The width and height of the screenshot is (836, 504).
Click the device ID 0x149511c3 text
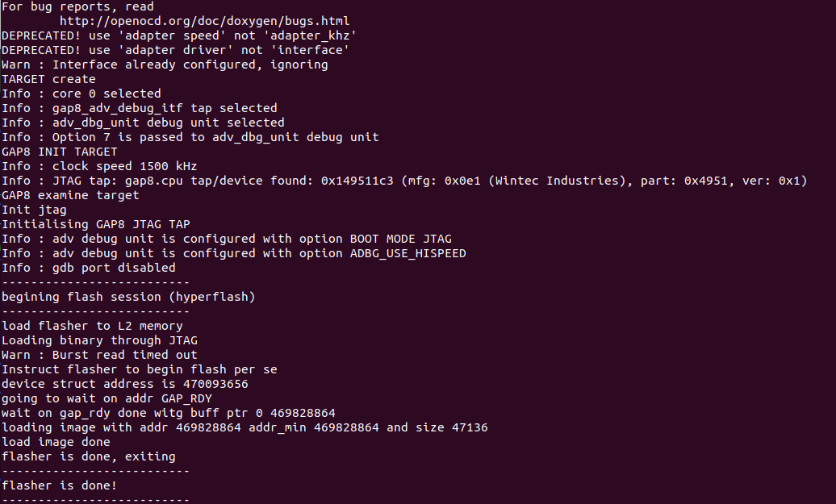pyautogui.click(x=357, y=181)
